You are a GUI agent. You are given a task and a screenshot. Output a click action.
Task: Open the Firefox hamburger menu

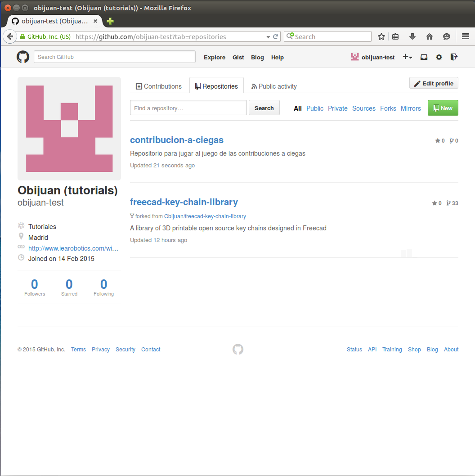pos(466,37)
